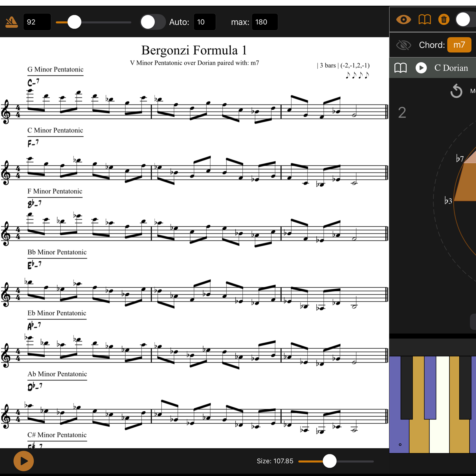Screen dimensions: 476x476
Task: Edit the Auto increment field showing 10
Action: pyautogui.click(x=205, y=22)
